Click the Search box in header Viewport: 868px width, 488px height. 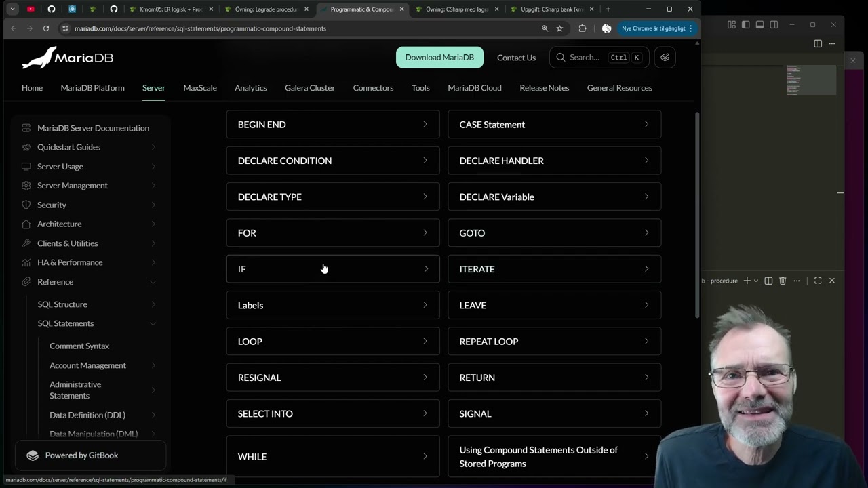[599, 58]
